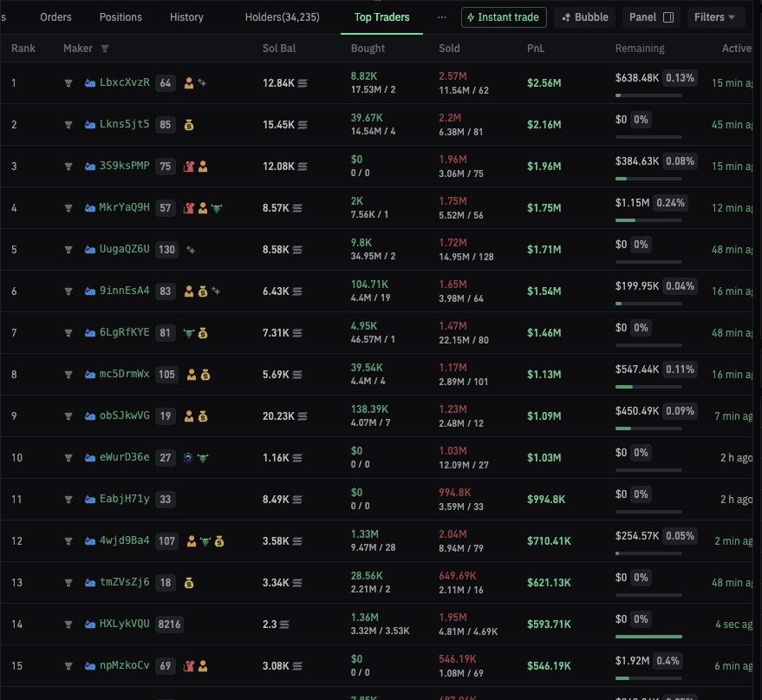
Task: Click filter funnel icon for 9innEsA4 row
Action: (68, 291)
